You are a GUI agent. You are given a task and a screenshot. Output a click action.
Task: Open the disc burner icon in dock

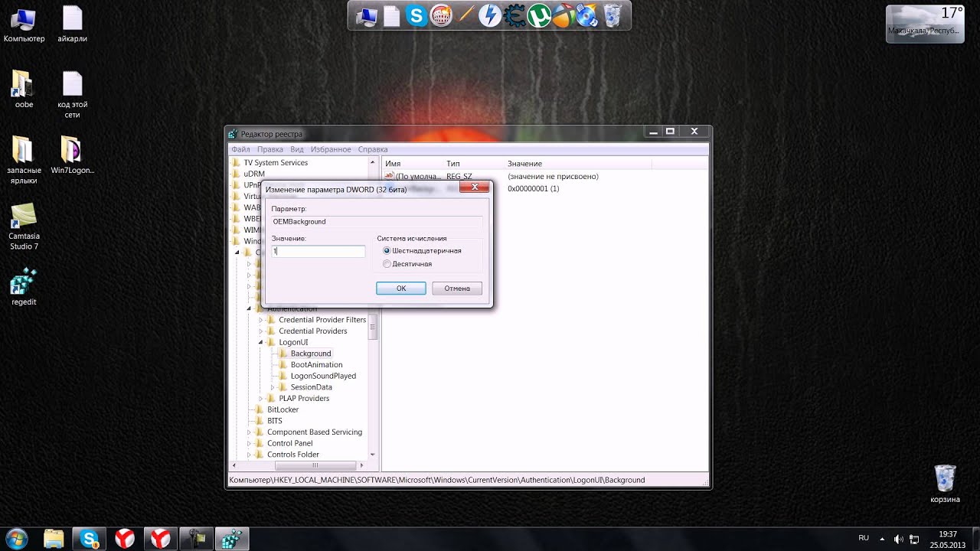[x=587, y=15]
